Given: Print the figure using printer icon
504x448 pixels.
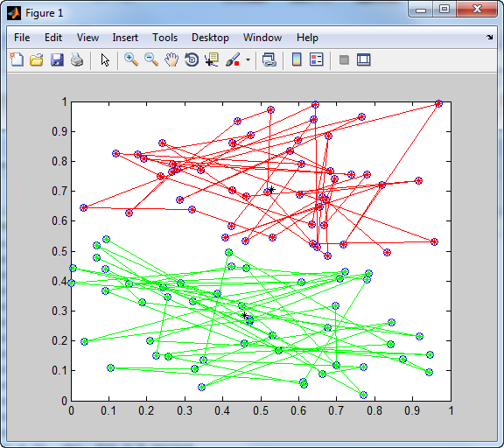Looking at the screenshot, I should 77,59.
